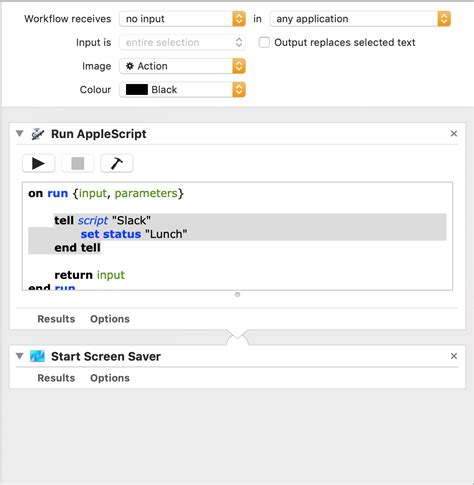Remove the Start Screen Saver action
Screen dimensions: 474x485
point(454,356)
